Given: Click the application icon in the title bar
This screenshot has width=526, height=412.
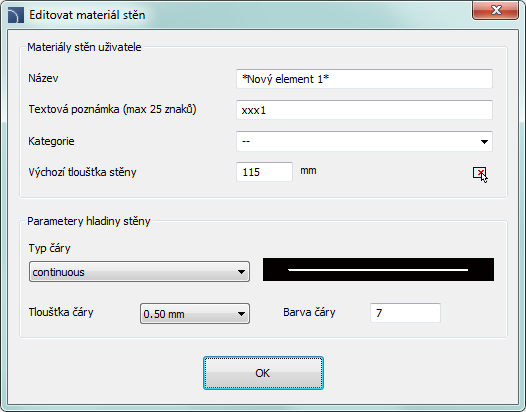Looking at the screenshot, I should click(16, 15).
